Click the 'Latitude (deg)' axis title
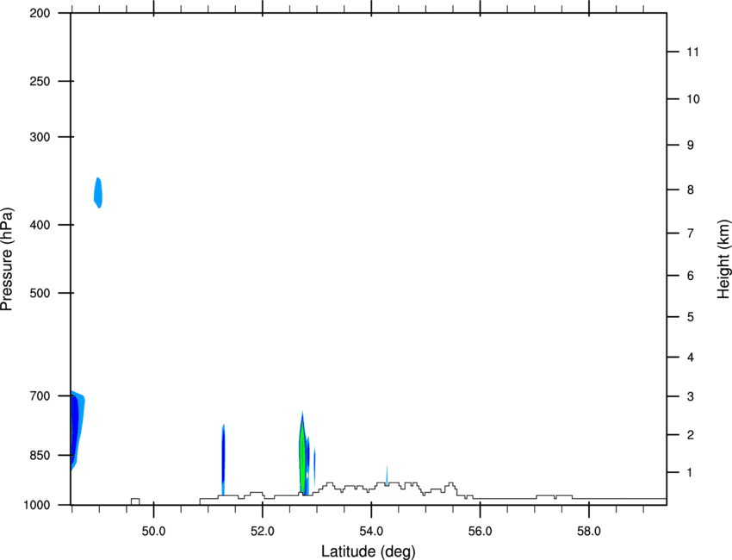This screenshot has height=560, width=732. pos(369,551)
